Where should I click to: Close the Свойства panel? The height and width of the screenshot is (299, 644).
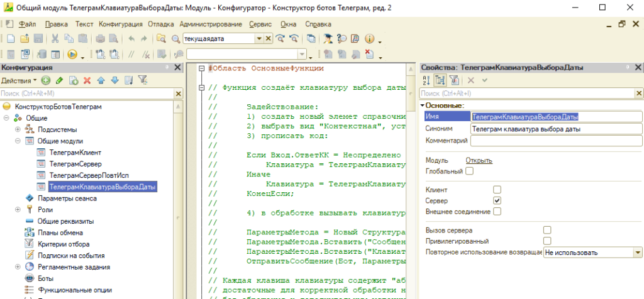click(638, 68)
